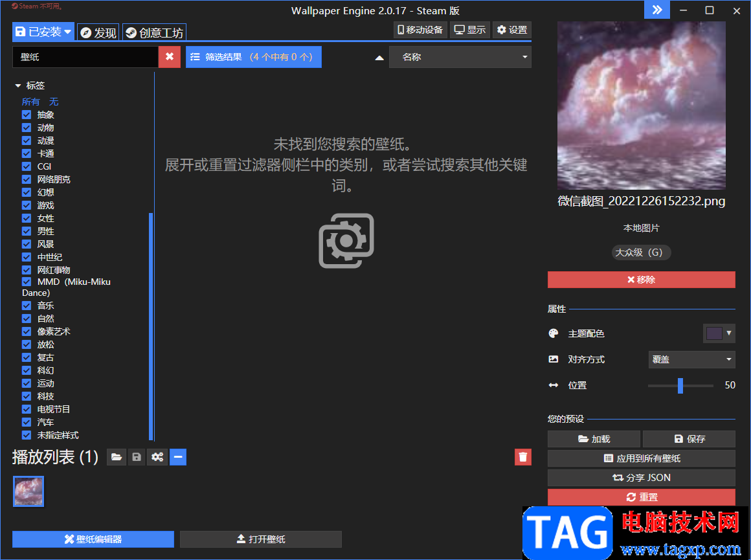This screenshot has height=560, width=751.
Task: Click theme color palette icon
Action: coord(553,333)
